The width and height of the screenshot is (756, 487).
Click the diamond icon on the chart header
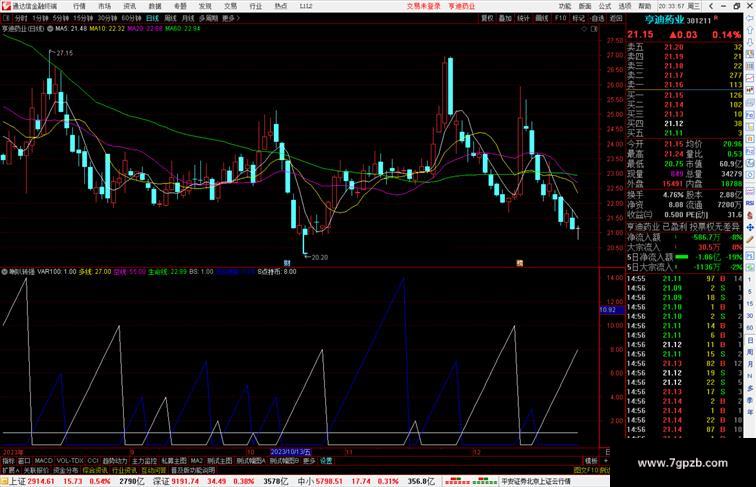[x=584, y=29]
